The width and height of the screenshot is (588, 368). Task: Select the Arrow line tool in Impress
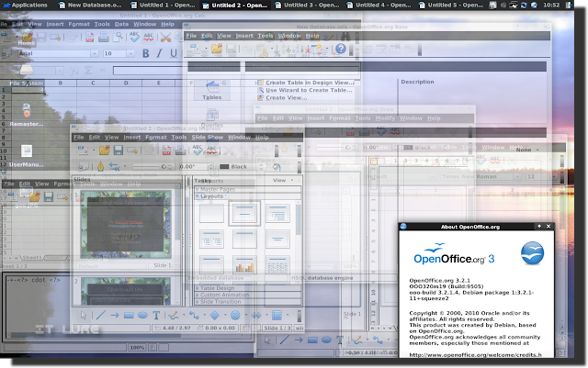[x=115, y=316]
